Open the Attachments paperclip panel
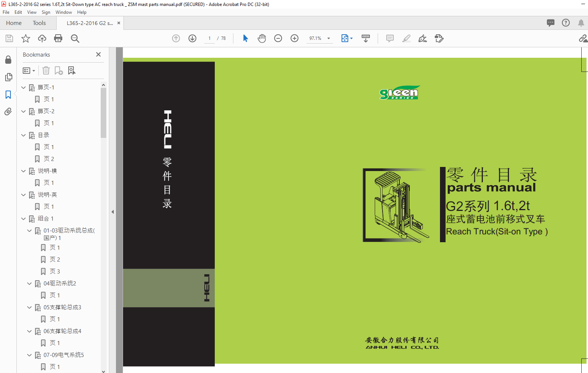 (8, 111)
